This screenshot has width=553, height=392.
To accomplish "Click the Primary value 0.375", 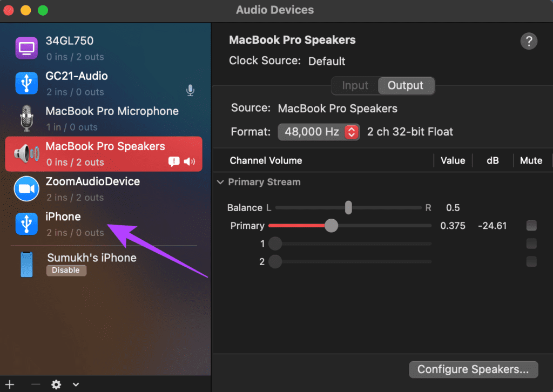I will [x=453, y=226].
